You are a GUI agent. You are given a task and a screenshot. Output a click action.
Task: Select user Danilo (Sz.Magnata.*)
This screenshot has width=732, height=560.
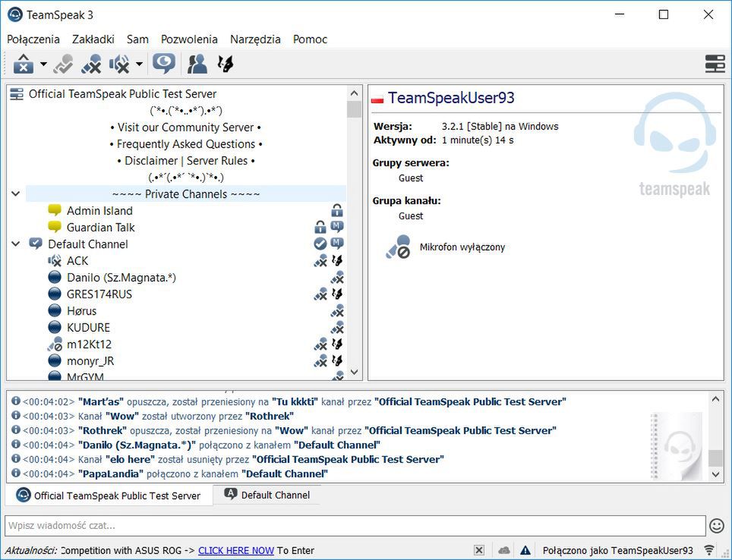point(121,278)
